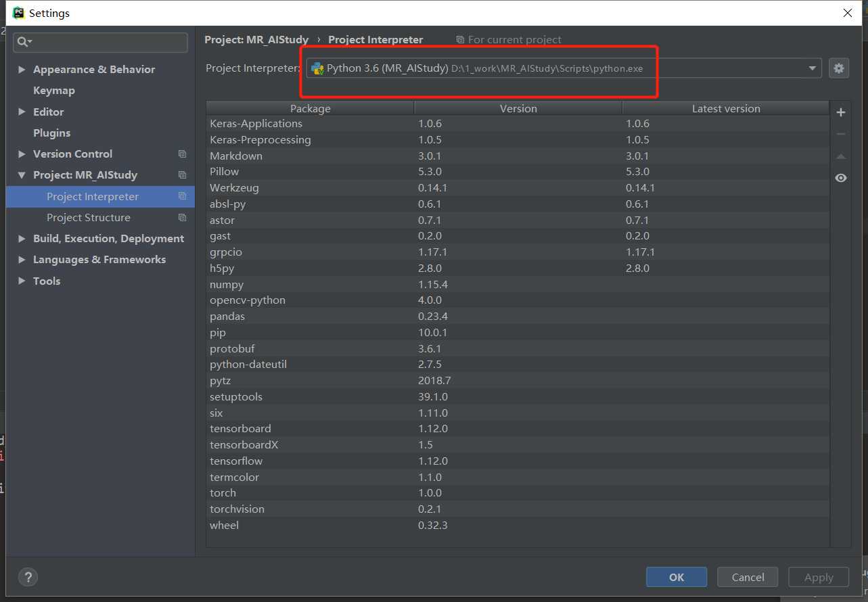Select the h5py package row
Image resolution: width=868 pixels, height=602 pixels.
click(x=518, y=268)
